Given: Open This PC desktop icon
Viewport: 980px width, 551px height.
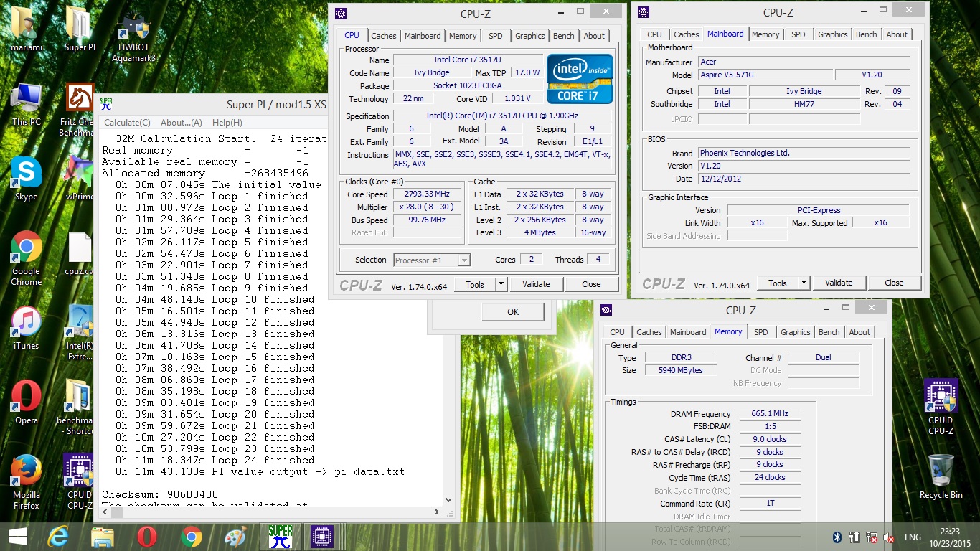Looking at the screenshot, I should [x=27, y=104].
